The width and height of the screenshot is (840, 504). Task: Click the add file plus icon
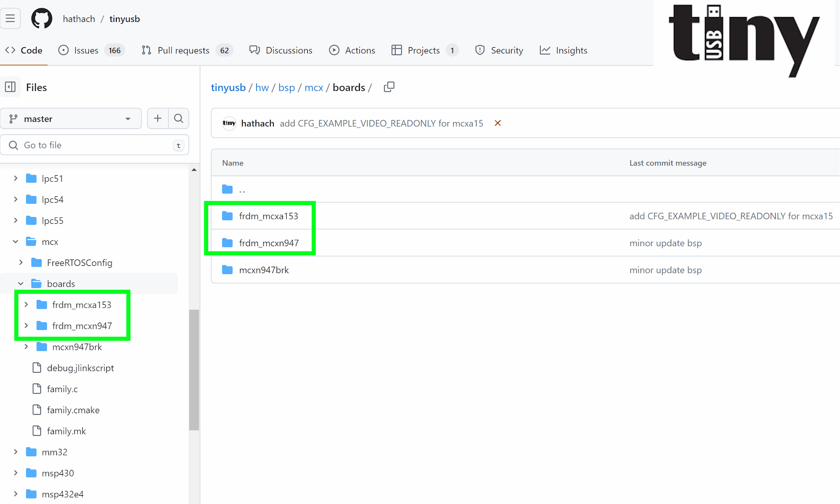[157, 118]
